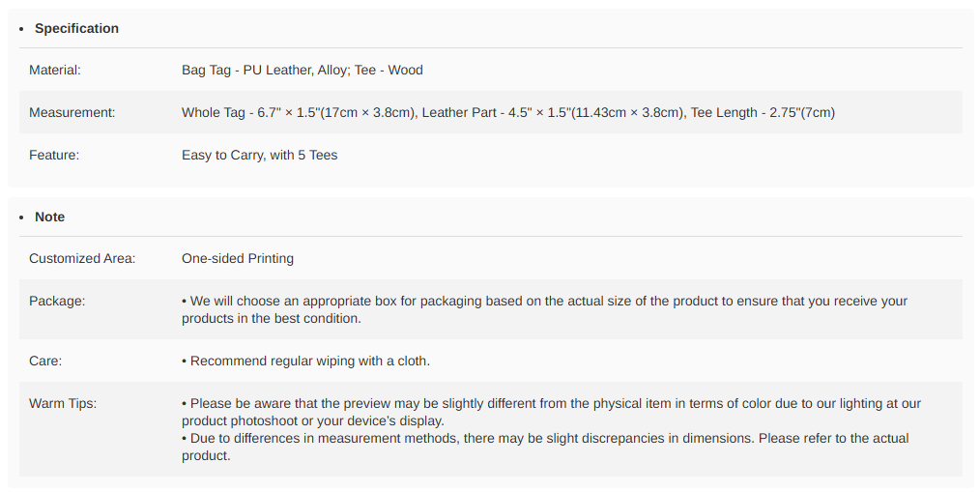Viewport: 980px width, 492px height.
Task: Select the Warm Tips row label
Action: (63, 403)
